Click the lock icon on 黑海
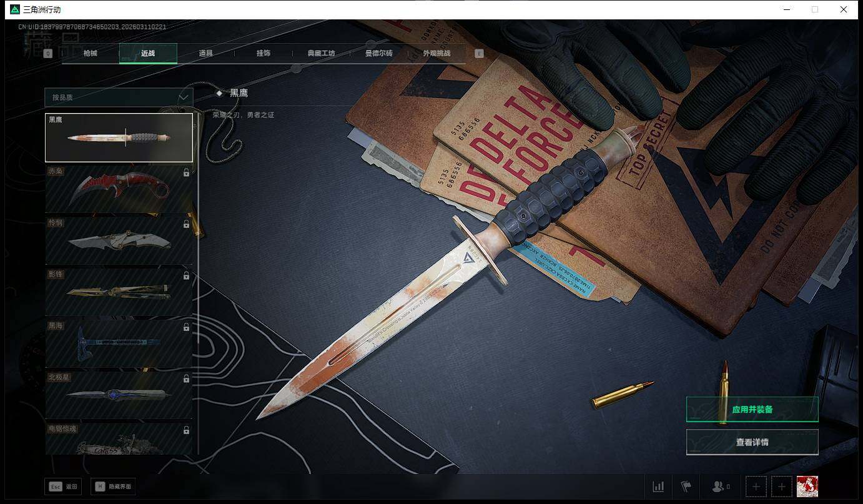This screenshot has width=863, height=504. tap(186, 327)
